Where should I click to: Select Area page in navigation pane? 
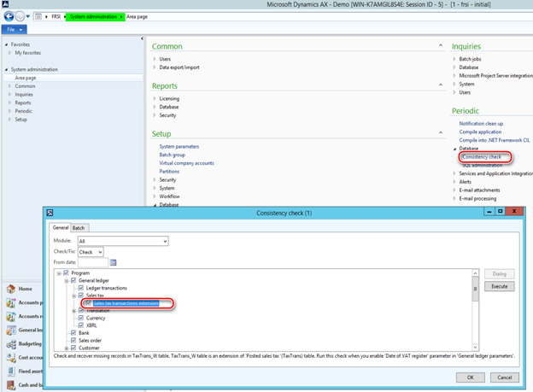(26, 78)
